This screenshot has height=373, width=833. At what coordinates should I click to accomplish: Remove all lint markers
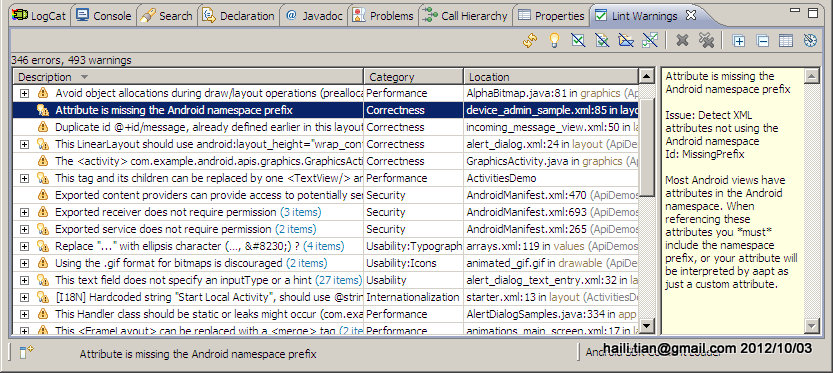[706, 41]
